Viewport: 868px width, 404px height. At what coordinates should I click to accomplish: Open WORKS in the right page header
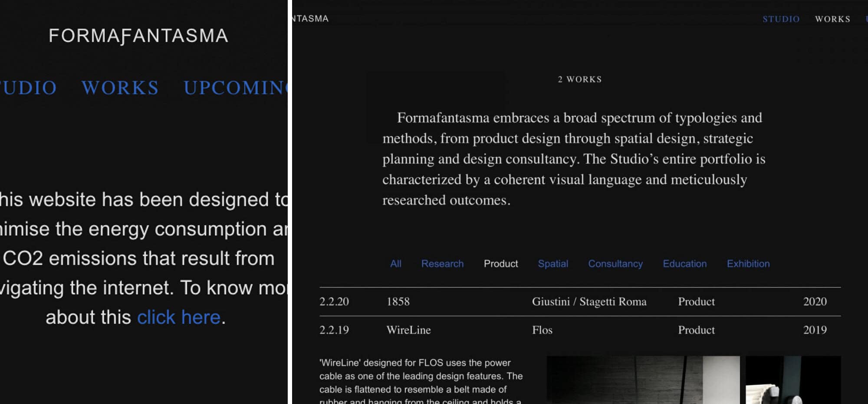click(832, 19)
